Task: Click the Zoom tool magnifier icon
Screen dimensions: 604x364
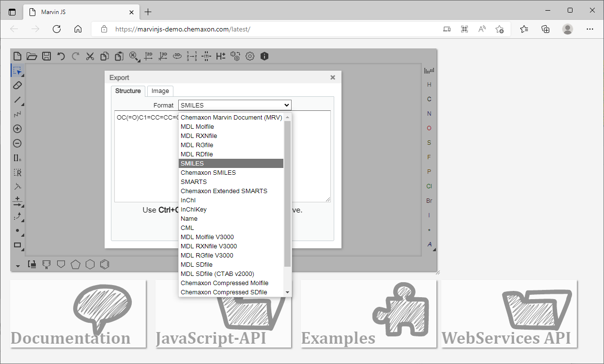Action: tap(134, 56)
